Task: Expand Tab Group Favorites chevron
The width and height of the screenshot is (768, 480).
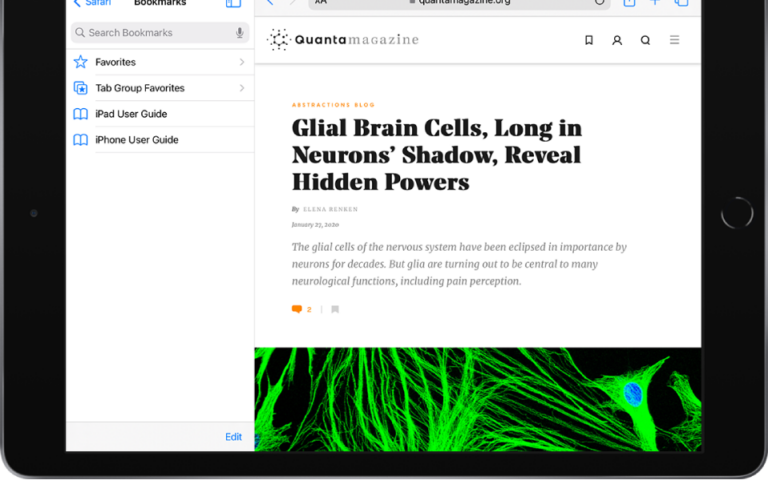Action: (x=242, y=88)
